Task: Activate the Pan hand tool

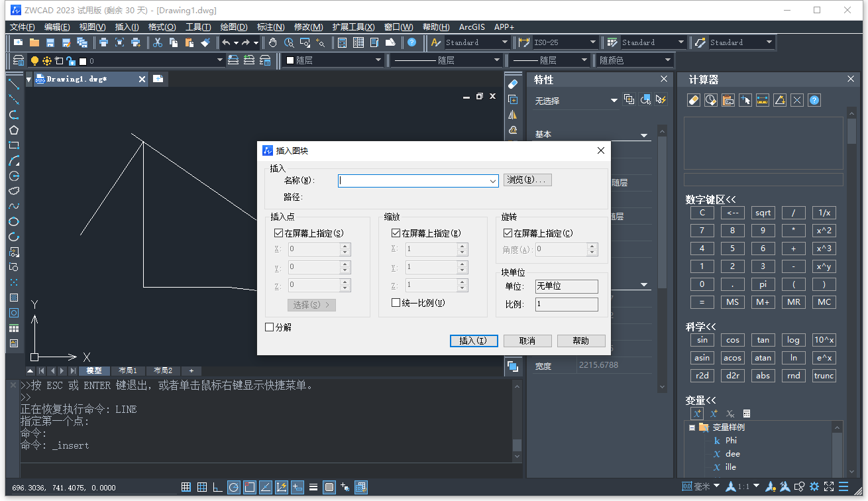Action: [x=273, y=42]
